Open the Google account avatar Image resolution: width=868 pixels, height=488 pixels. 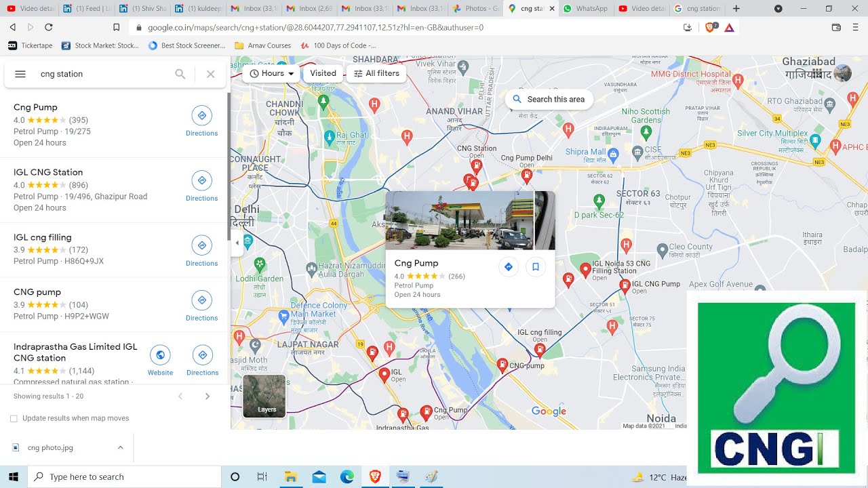tap(843, 73)
